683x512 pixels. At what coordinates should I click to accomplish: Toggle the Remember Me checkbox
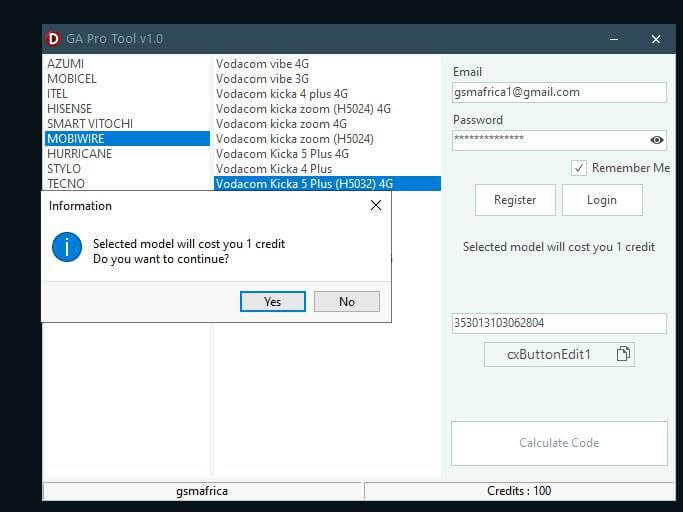[x=579, y=168]
